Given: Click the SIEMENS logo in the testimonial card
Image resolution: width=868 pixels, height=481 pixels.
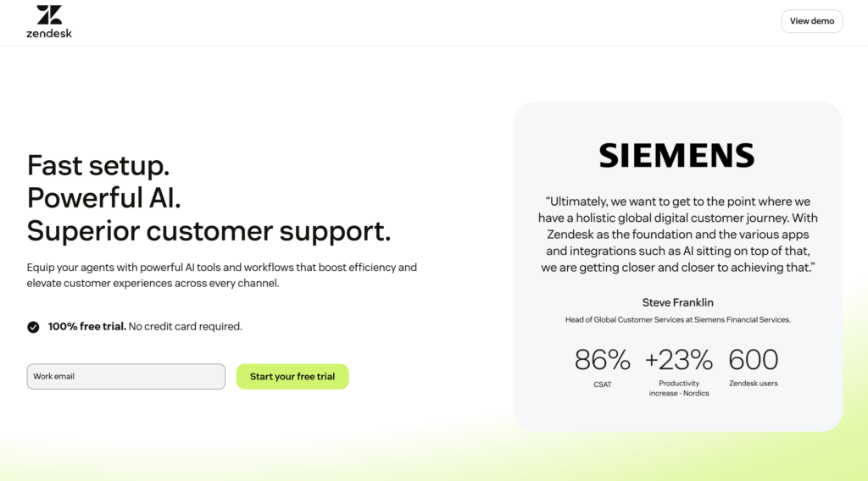Looking at the screenshot, I should click(x=676, y=155).
